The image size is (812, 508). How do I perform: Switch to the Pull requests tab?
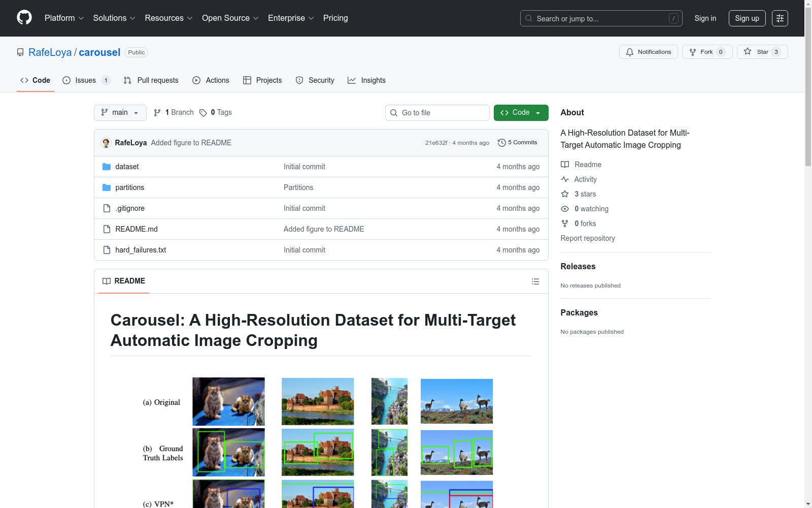pos(151,80)
